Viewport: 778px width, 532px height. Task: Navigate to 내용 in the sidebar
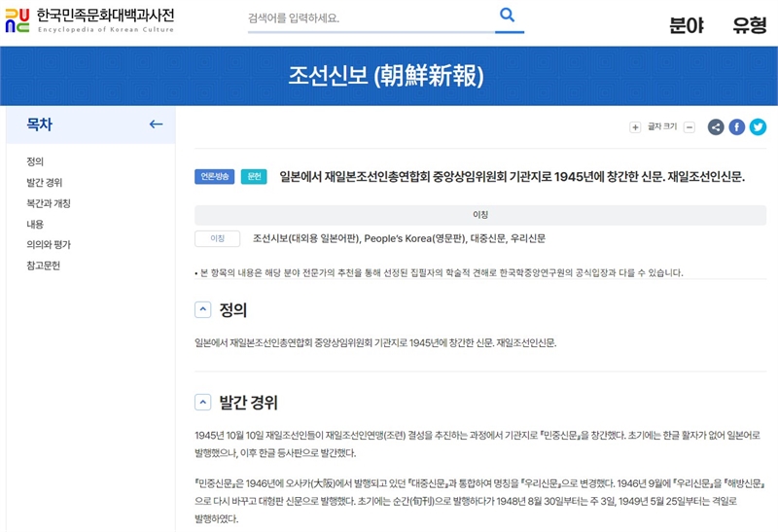coord(35,224)
